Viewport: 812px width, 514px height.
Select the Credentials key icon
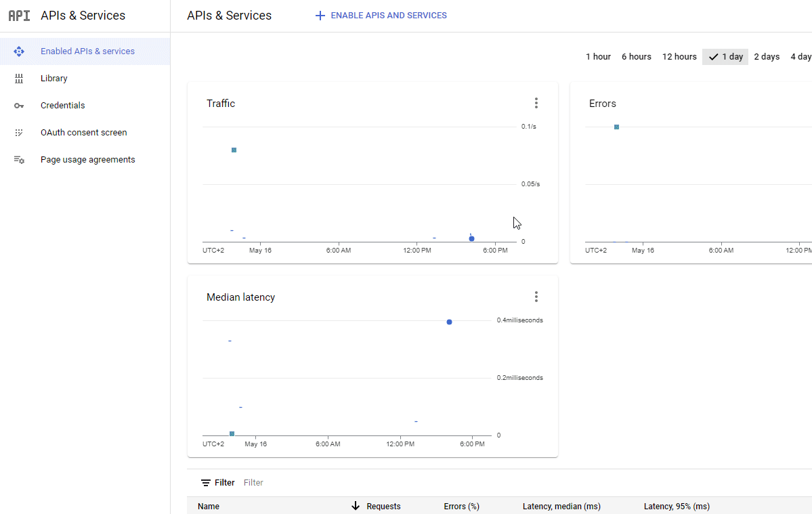tap(19, 105)
